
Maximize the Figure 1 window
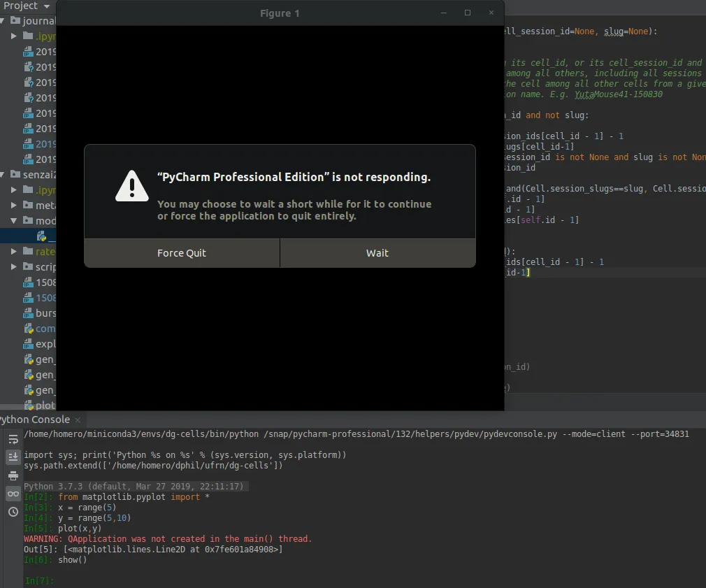click(x=468, y=13)
